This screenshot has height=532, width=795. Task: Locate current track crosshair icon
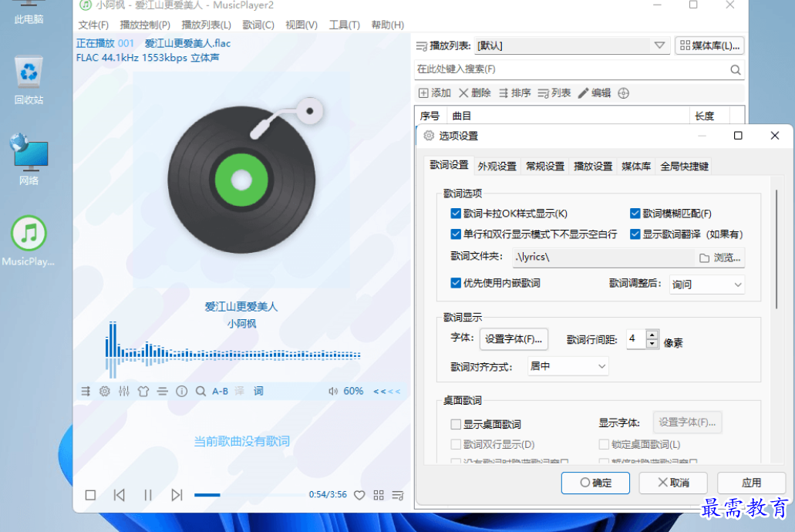click(x=624, y=93)
